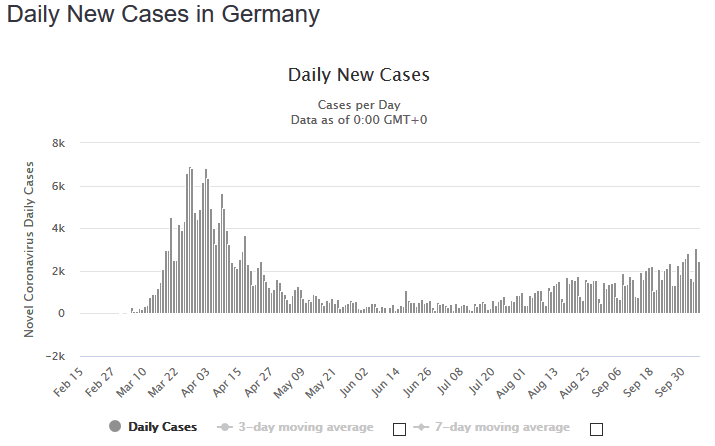Click the 7-day moving average line marker
715x446 pixels.
(418, 427)
